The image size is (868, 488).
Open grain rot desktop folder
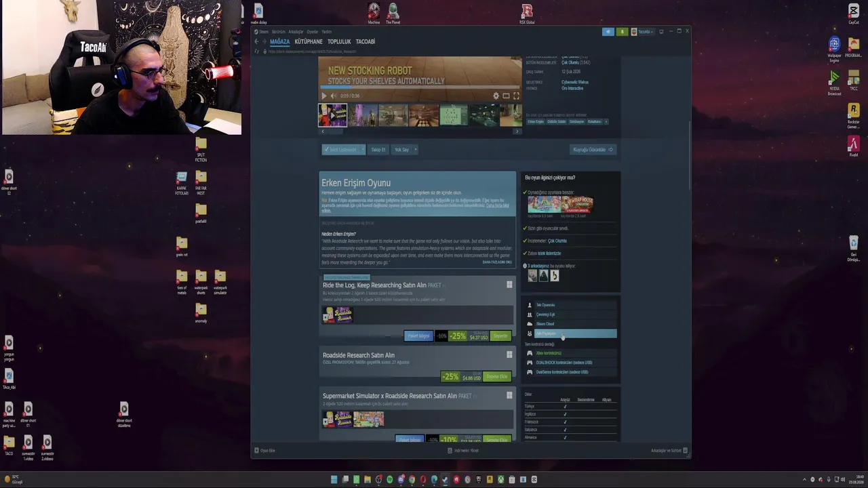(181, 246)
